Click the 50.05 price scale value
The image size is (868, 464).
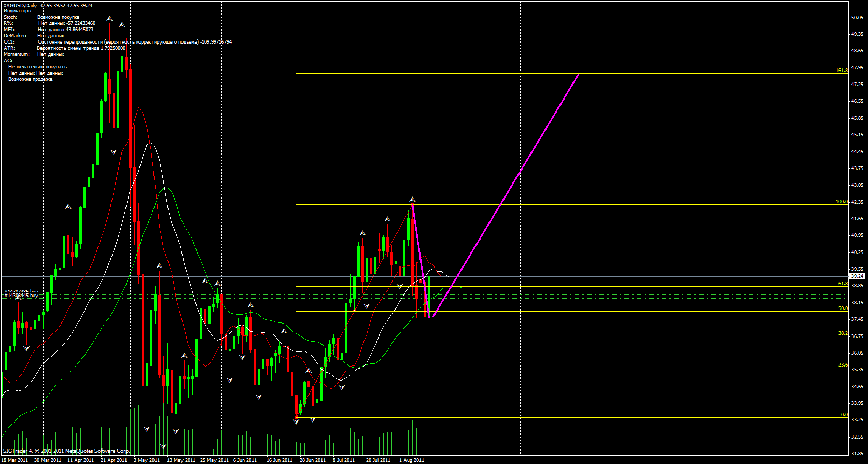857,18
